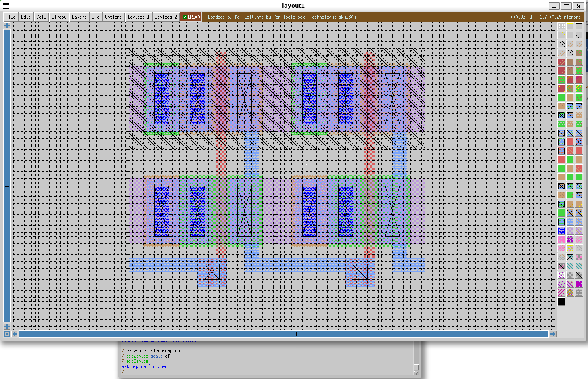This screenshot has height=379, width=588.
Task: Pick the yellow dotted layer swatch
Action: pos(570,248)
